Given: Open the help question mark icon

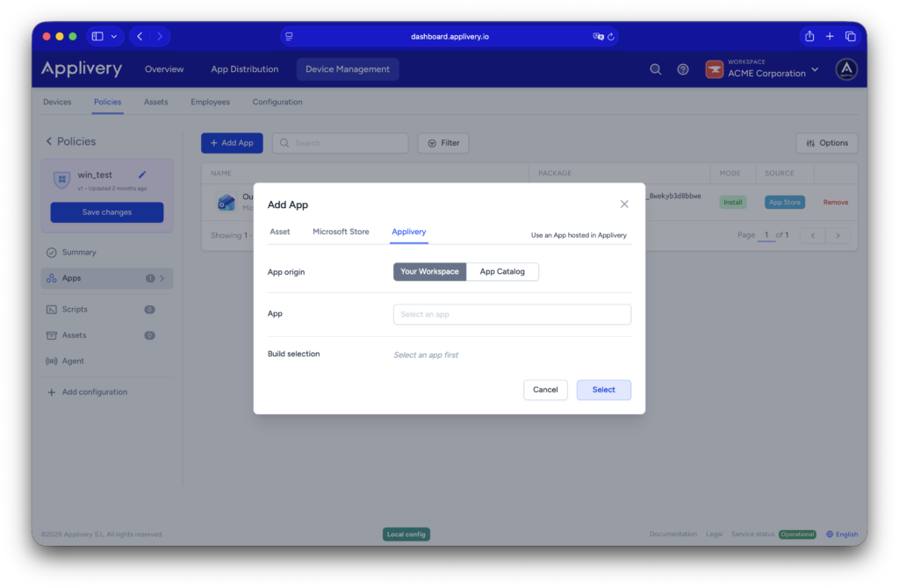Looking at the screenshot, I should pos(683,69).
